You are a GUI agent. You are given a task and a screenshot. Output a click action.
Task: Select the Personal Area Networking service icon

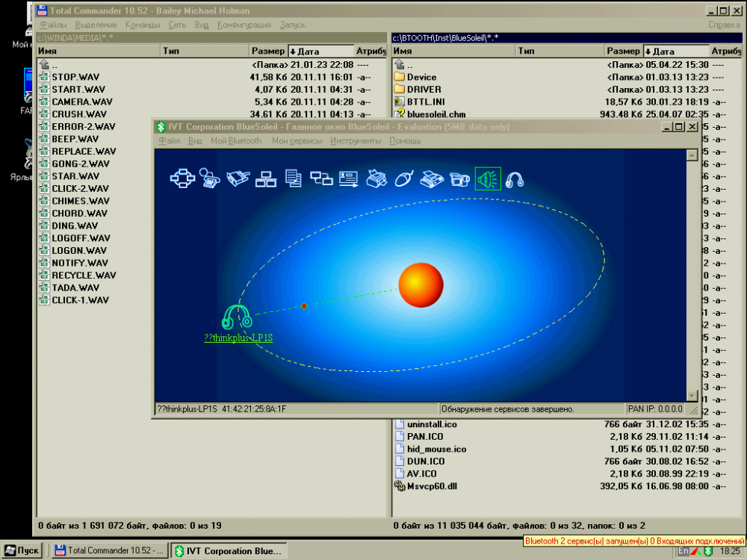pos(182,178)
